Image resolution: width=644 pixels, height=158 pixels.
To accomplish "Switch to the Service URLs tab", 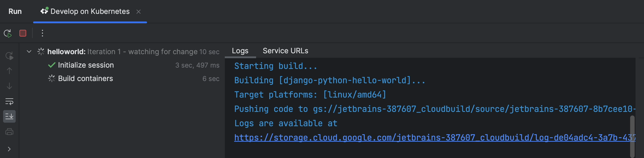I will tap(285, 51).
